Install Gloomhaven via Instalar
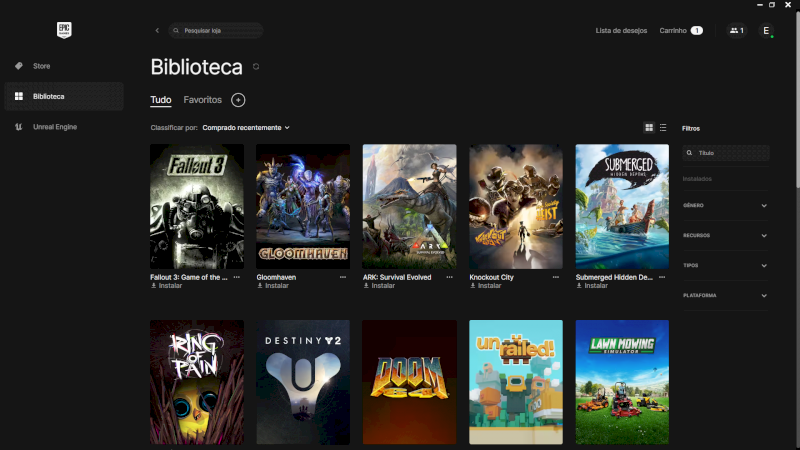Viewport: 800px width, 450px height. (273, 286)
